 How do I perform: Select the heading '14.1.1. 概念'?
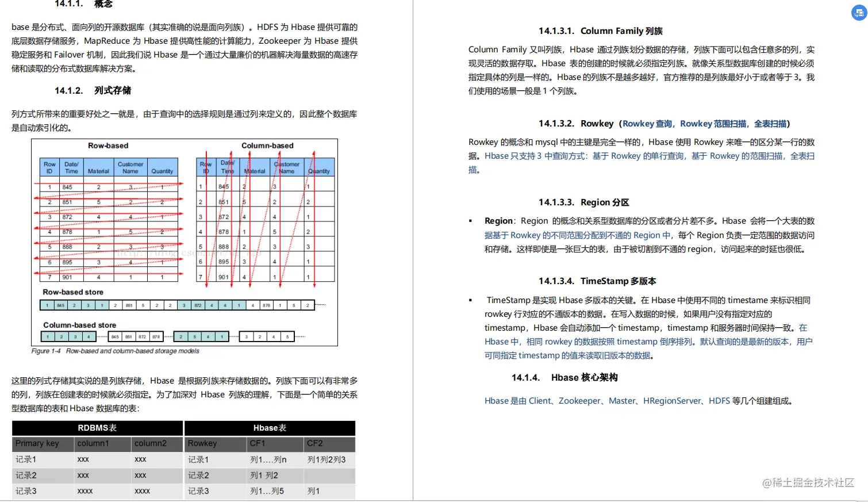click(83, 5)
